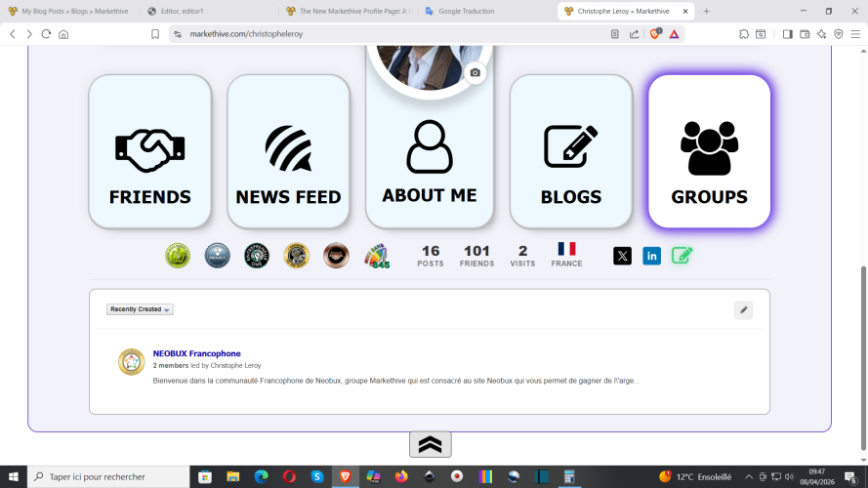
Task: Select the Groups tile
Action: 710,151
